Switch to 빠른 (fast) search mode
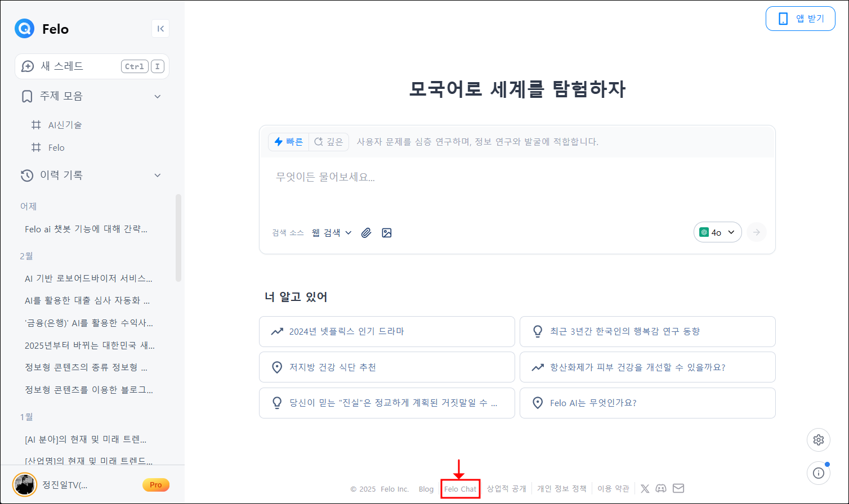The width and height of the screenshot is (849, 504). point(289,142)
